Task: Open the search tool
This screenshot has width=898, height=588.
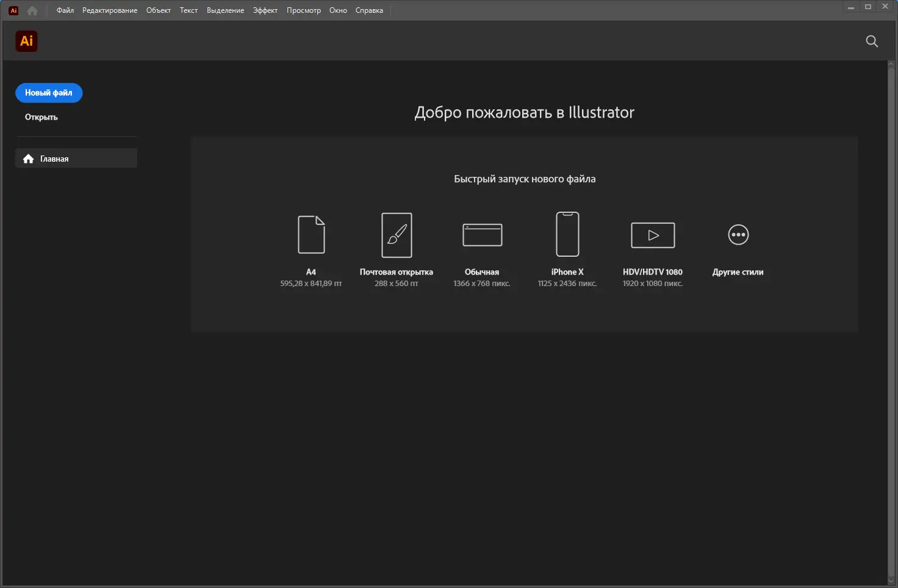Action: tap(871, 41)
